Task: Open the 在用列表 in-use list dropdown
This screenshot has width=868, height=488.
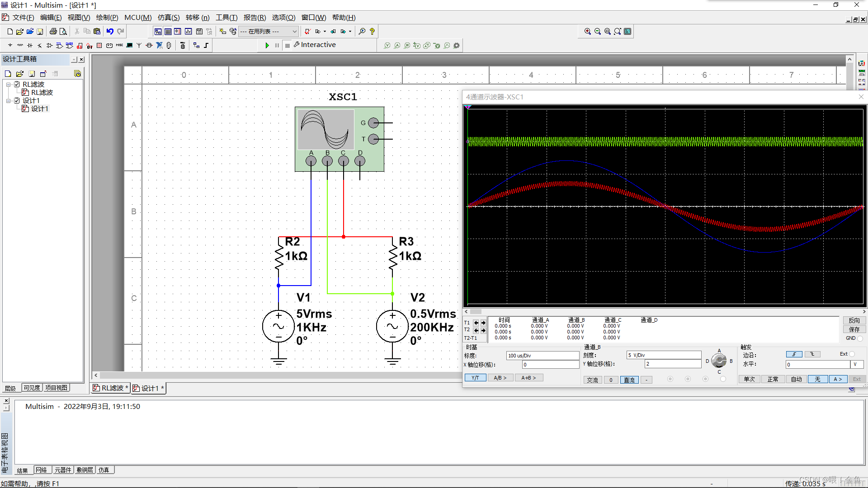Action: (294, 31)
